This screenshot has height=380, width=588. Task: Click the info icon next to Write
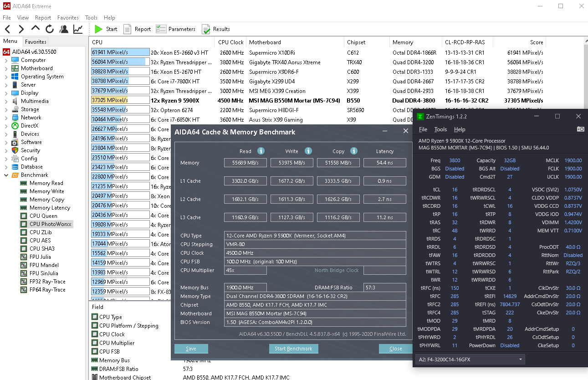point(308,151)
